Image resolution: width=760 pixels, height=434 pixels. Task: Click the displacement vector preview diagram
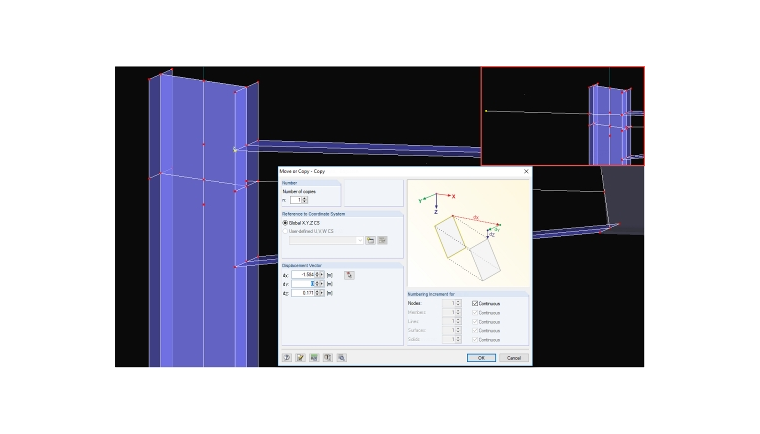[x=469, y=234]
